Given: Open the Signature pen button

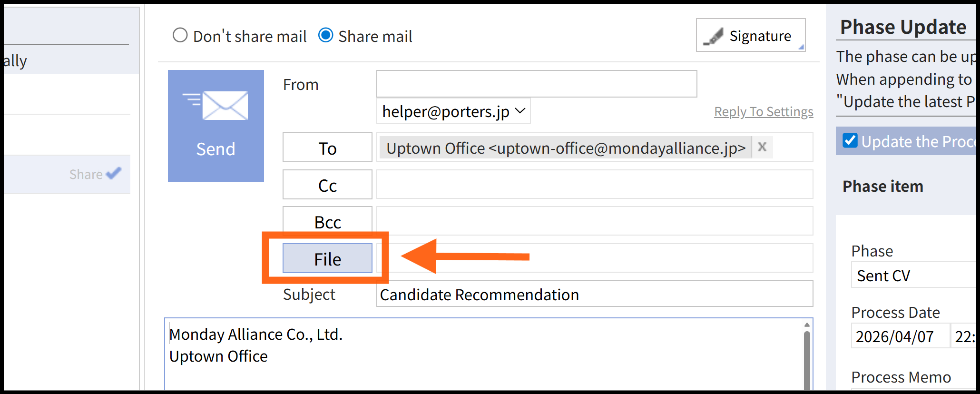Looking at the screenshot, I should pos(750,36).
